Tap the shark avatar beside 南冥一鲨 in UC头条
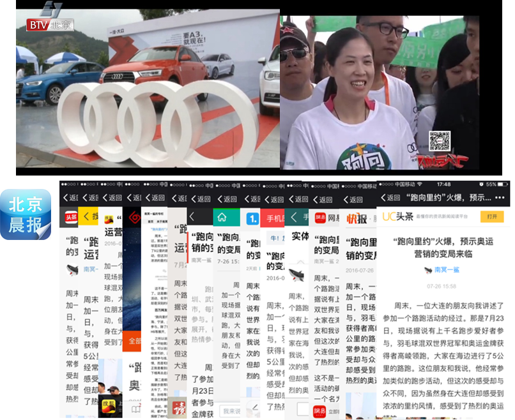 click(x=428, y=270)
